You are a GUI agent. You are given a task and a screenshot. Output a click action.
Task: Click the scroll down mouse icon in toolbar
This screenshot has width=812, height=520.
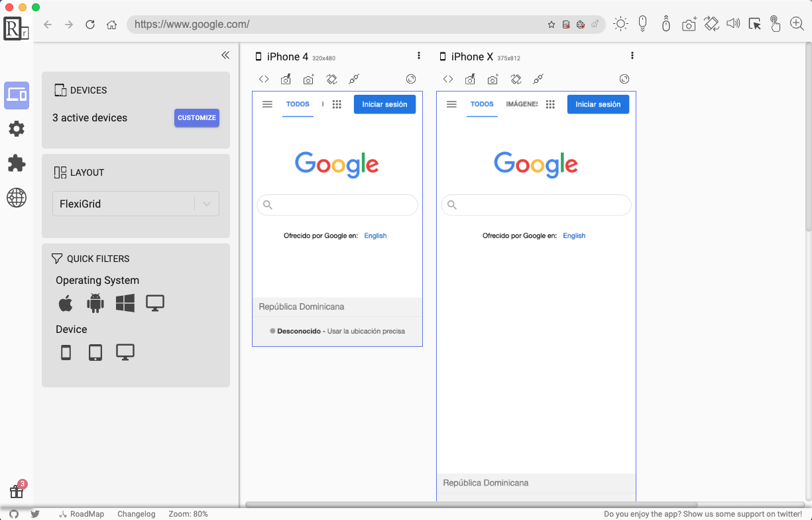coord(642,24)
